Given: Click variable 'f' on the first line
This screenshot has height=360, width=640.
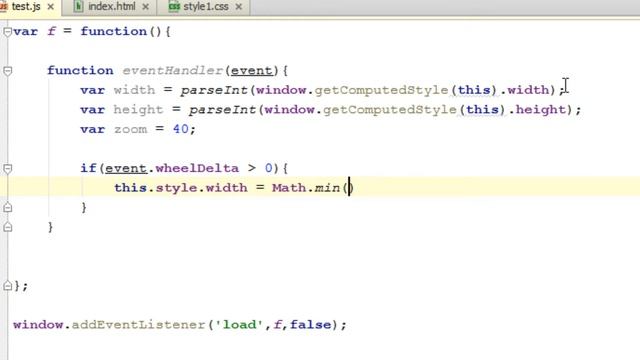Looking at the screenshot, I should tap(51, 31).
